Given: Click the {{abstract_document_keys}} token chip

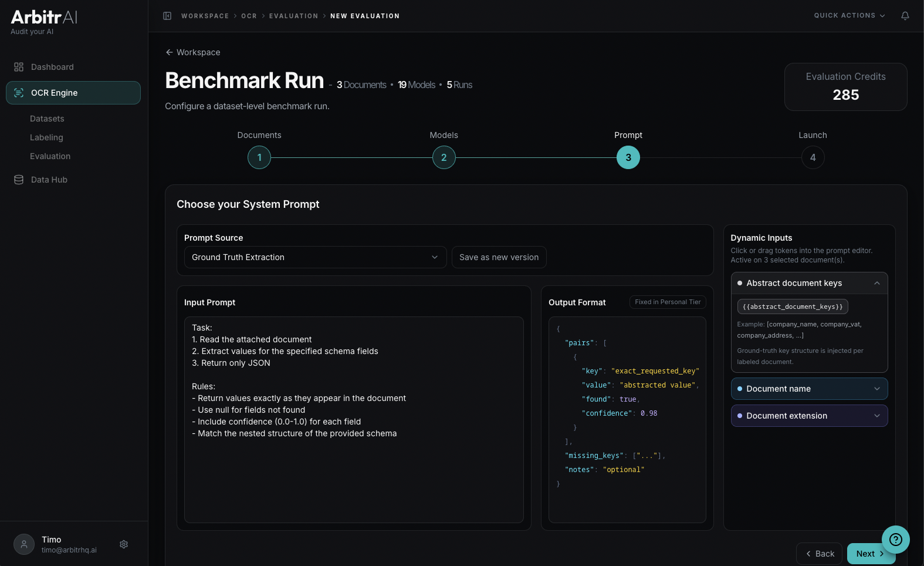Looking at the screenshot, I should click(x=792, y=306).
